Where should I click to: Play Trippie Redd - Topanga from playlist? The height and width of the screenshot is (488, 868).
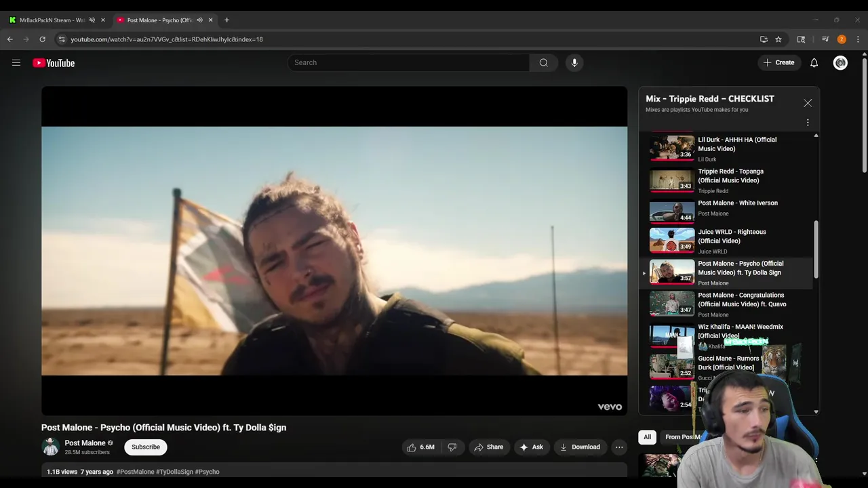[726, 180]
